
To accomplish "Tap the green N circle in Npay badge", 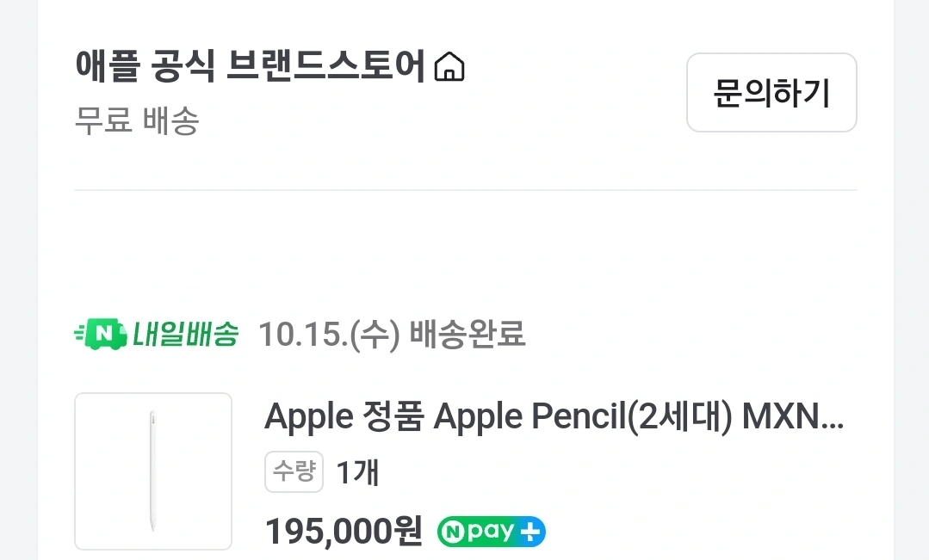I will pos(451,532).
